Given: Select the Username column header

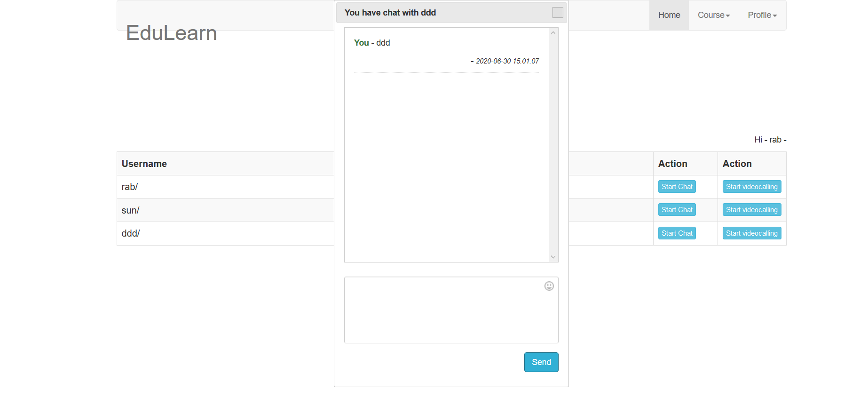Looking at the screenshot, I should (144, 163).
